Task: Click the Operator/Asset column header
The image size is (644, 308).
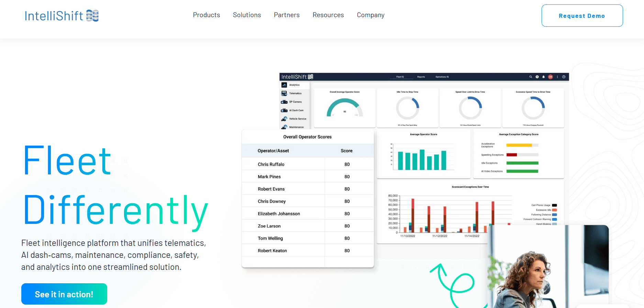Action: tap(274, 151)
